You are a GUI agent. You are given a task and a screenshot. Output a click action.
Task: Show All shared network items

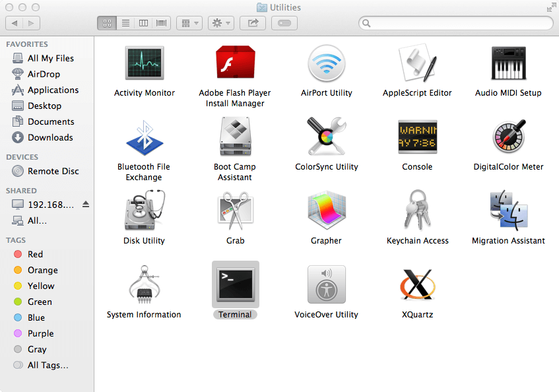pyautogui.click(x=47, y=220)
